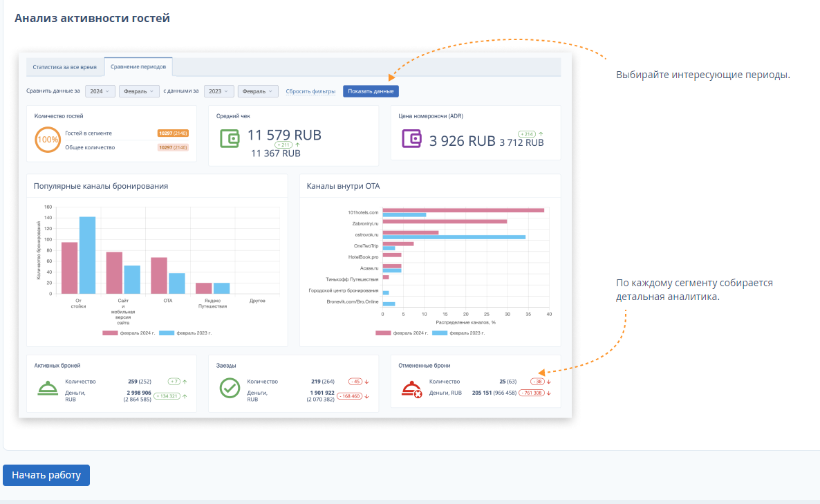Click the Тинькофф Путешествия channel label
The image size is (820, 504).
click(x=352, y=279)
